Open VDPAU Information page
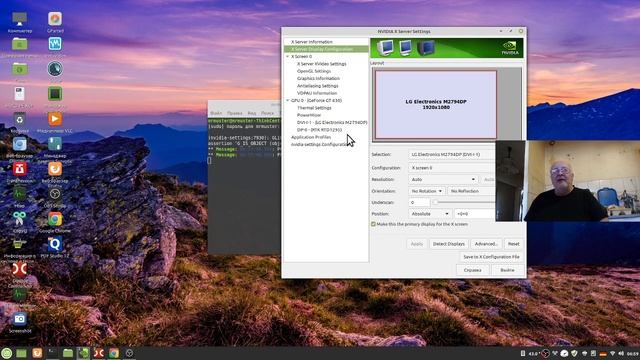 point(317,93)
